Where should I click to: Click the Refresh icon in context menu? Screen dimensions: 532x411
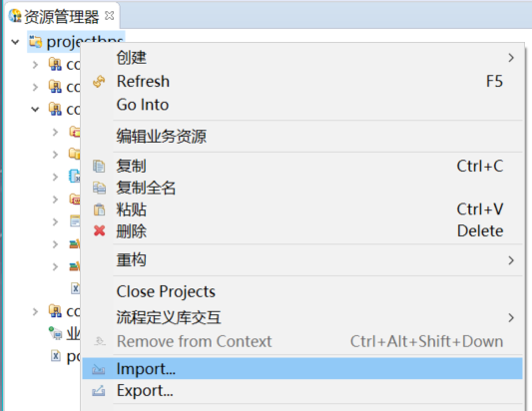click(99, 82)
